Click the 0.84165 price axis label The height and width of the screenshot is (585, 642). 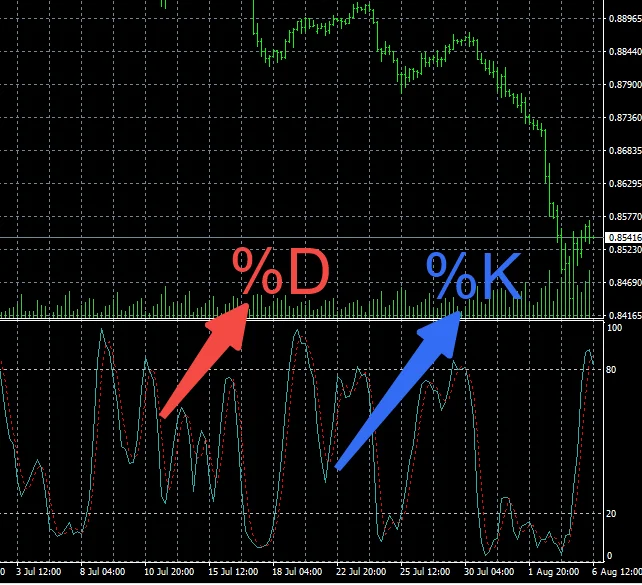point(625,316)
